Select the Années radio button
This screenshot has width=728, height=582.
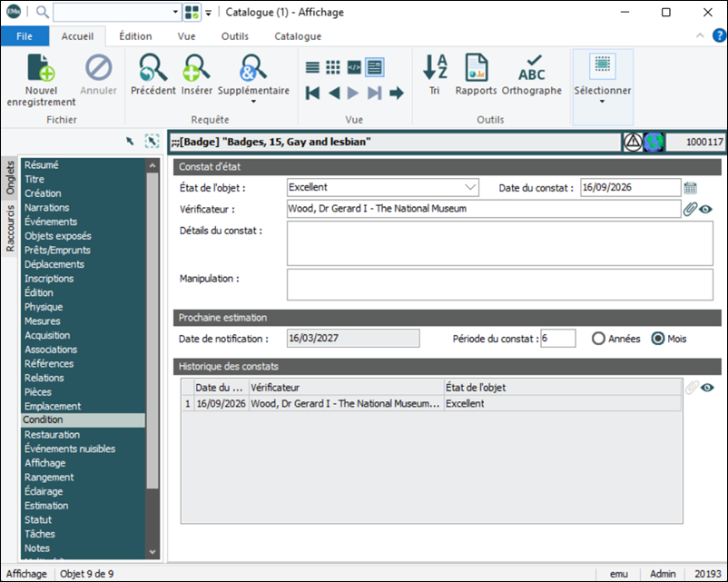point(598,339)
